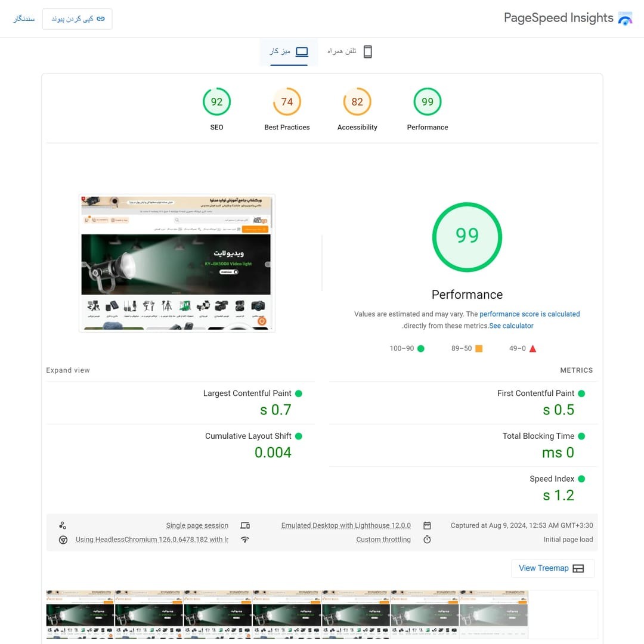Click the stopwatch icon beside Initial page load
The image size is (644, 644).
(x=427, y=540)
